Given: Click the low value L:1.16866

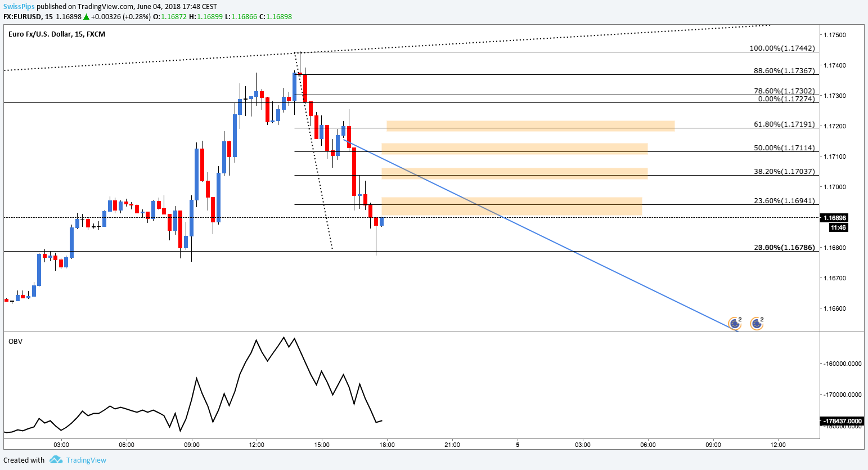Looking at the screenshot, I should point(241,17).
